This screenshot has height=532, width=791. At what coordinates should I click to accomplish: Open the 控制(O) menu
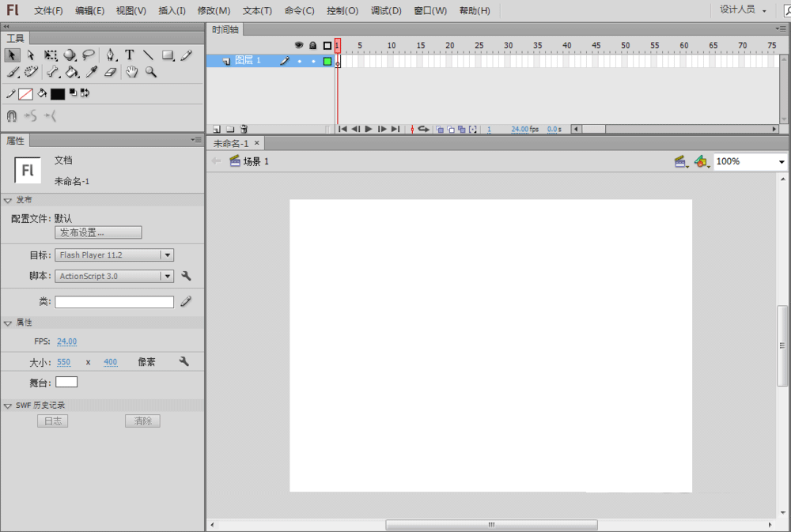343,10
